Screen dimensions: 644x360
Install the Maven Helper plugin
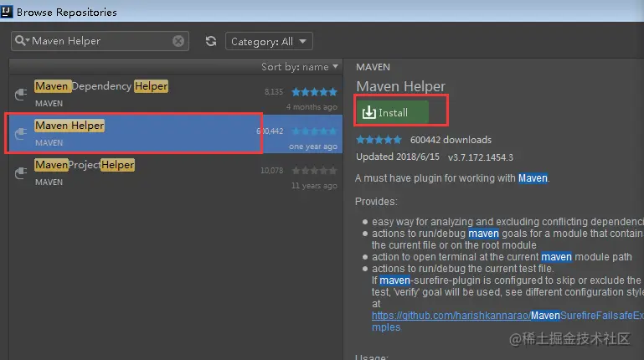coord(393,112)
